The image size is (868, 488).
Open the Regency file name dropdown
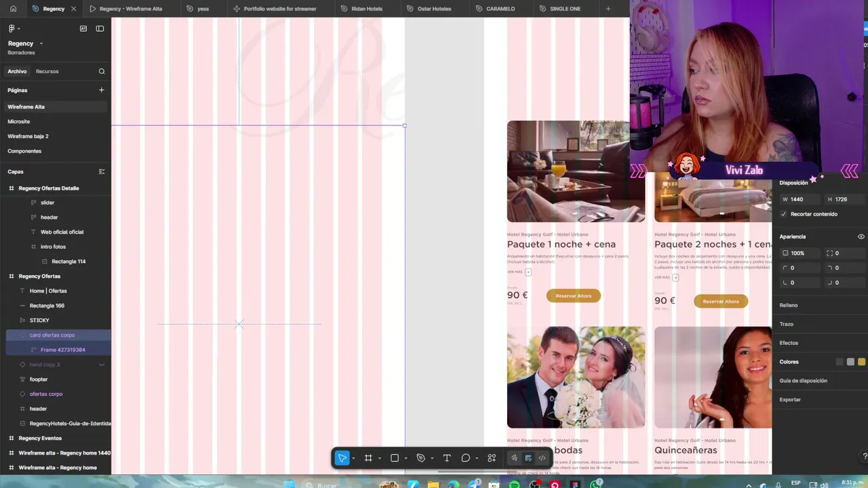tap(41, 43)
